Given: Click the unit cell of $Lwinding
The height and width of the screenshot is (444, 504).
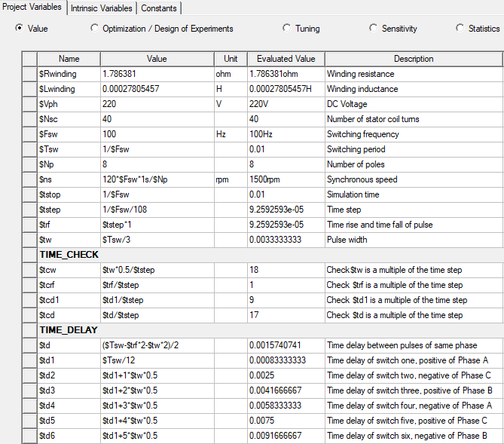Looking at the screenshot, I should pyautogui.click(x=230, y=89).
